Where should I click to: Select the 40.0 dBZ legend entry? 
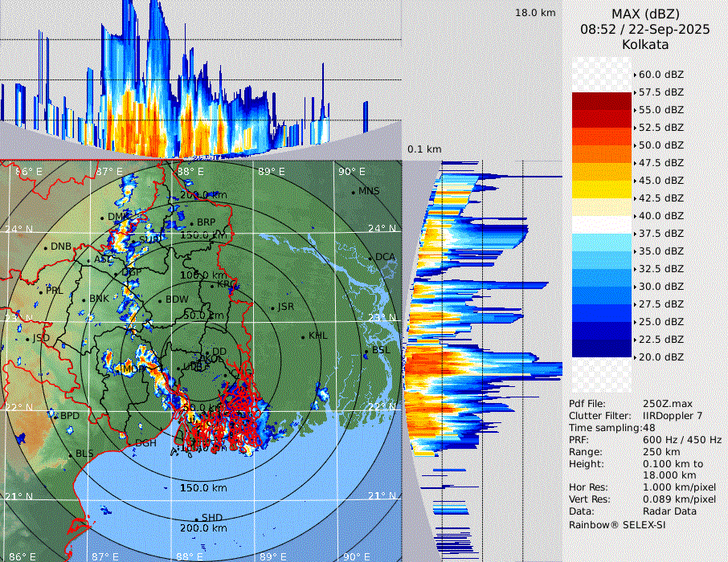pyautogui.click(x=661, y=215)
